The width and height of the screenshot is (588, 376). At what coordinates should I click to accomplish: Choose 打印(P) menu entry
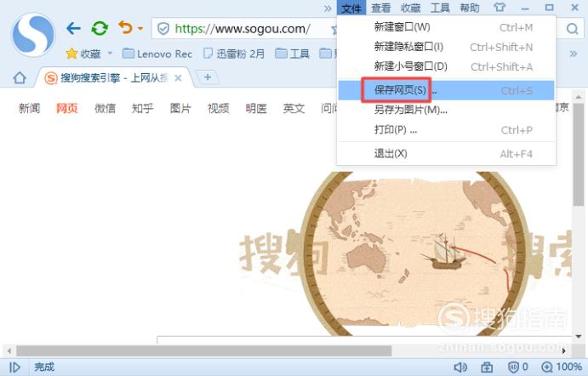pyautogui.click(x=446, y=129)
